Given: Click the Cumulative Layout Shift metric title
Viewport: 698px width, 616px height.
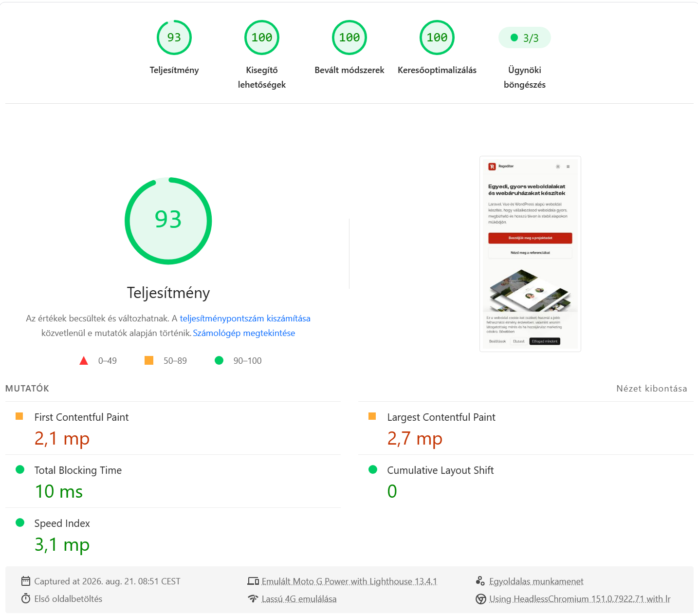Looking at the screenshot, I should (x=441, y=470).
